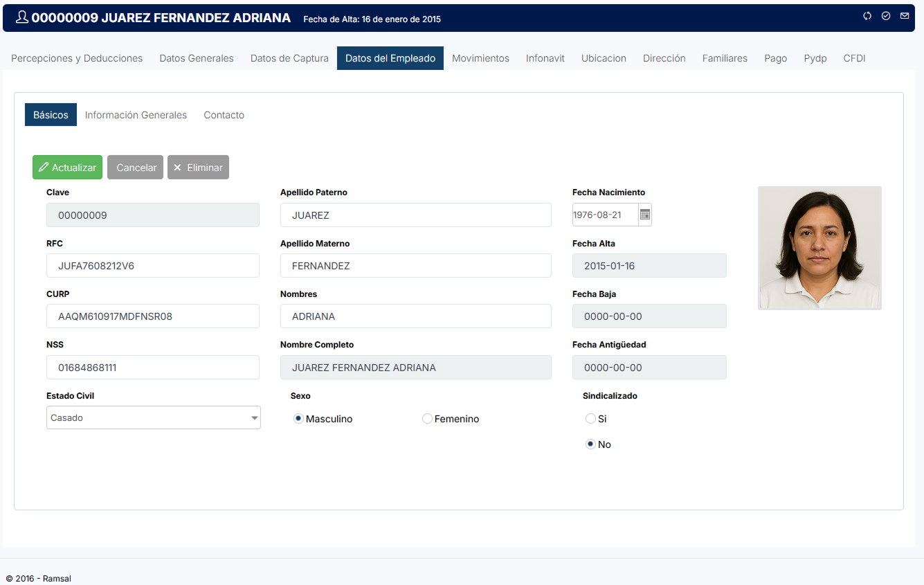Image resolution: width=924 pixels, height=585 pixels.
Task: Focus the Apellido Paterno text field
Action: (x=415, y=215)
